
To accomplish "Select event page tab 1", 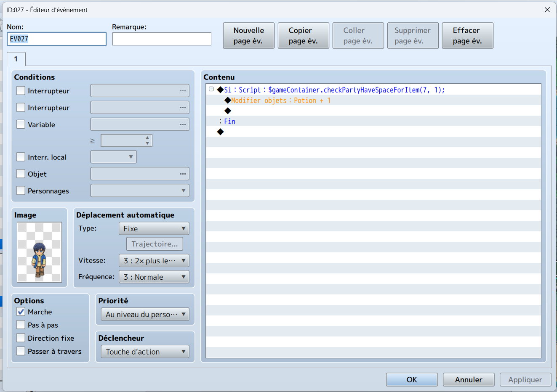I will click(16, 59).
